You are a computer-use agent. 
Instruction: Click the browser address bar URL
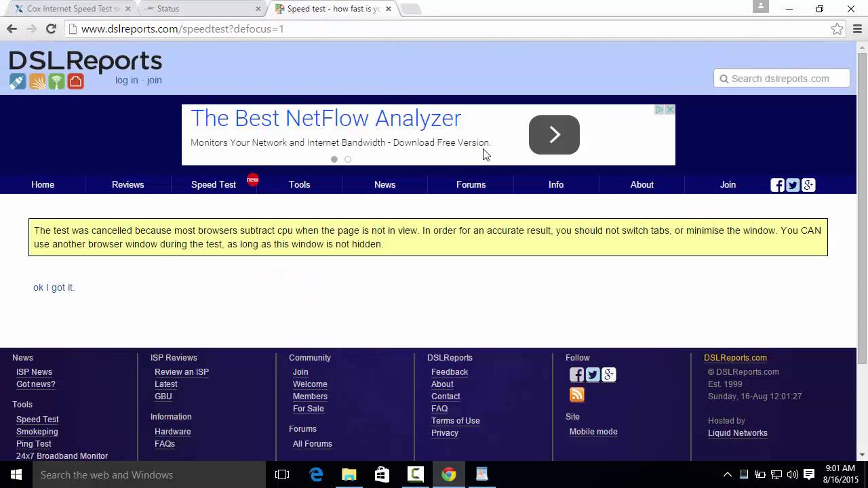182,28
